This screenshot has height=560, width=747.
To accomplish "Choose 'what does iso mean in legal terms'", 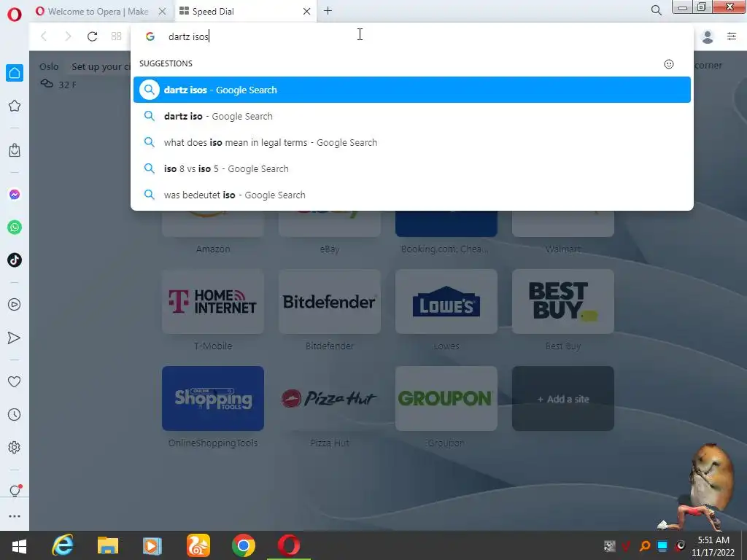I will pos(411,142).
